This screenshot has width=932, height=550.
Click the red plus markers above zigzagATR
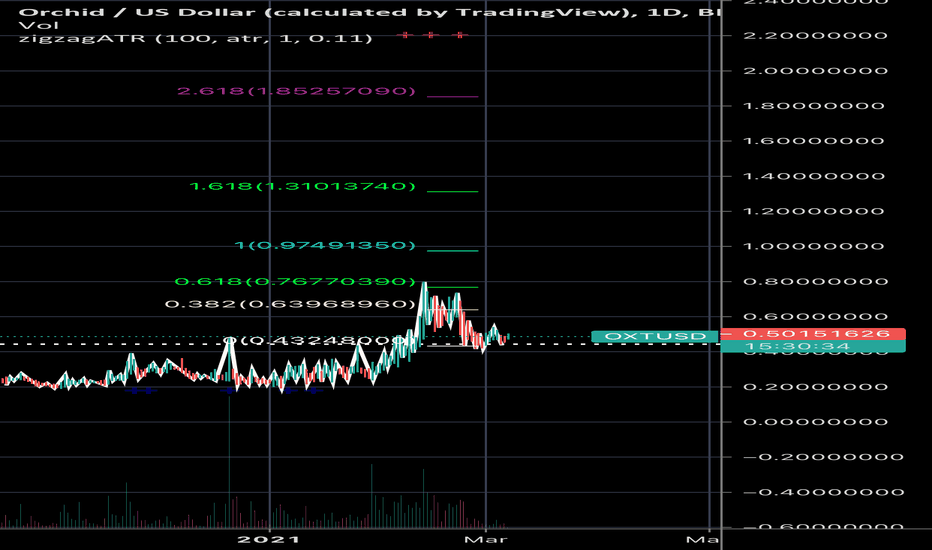(x=432, y=35)
